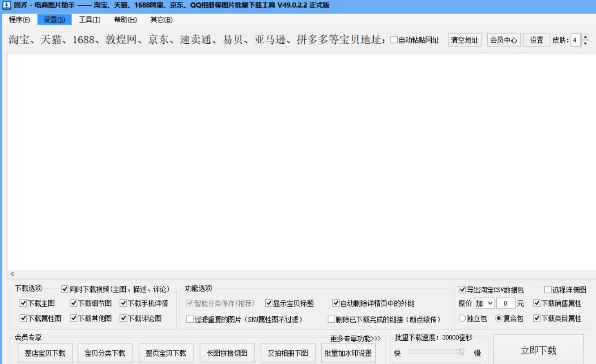The height and width of the screenshot is (364, 596).
Task: Open the 帮助(H) menu
Action: (x=126, y=20)
